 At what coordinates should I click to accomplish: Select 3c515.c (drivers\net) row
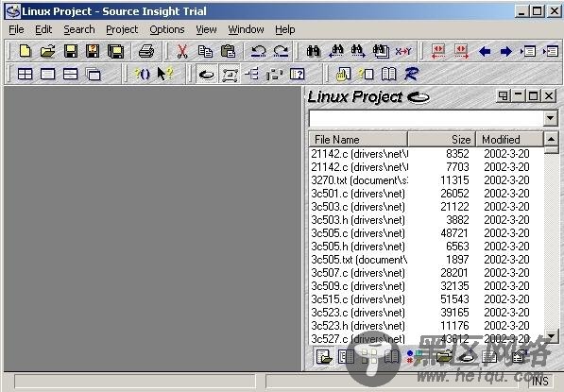click(x=426, y=299)
